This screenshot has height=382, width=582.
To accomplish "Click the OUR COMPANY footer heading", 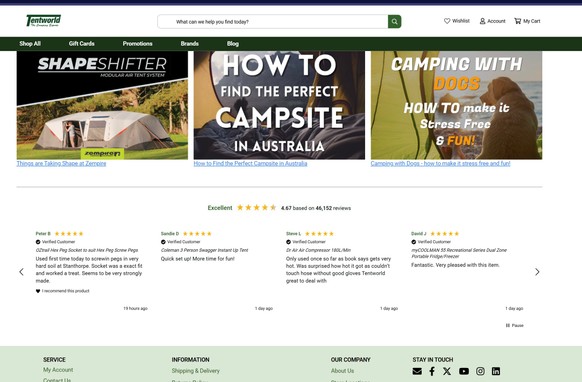I will pos(351,360).
